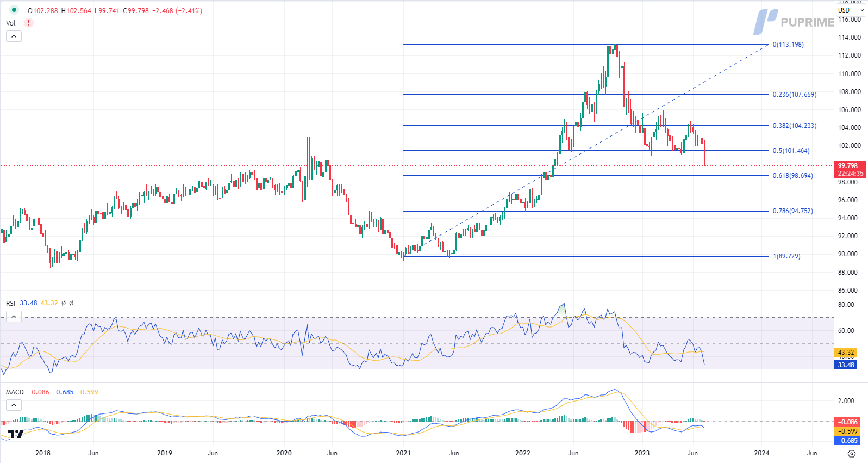Click the red MACD legend value -0.086
The height and width of the screenshot is (463, 868).
click(x=39, y=392)
